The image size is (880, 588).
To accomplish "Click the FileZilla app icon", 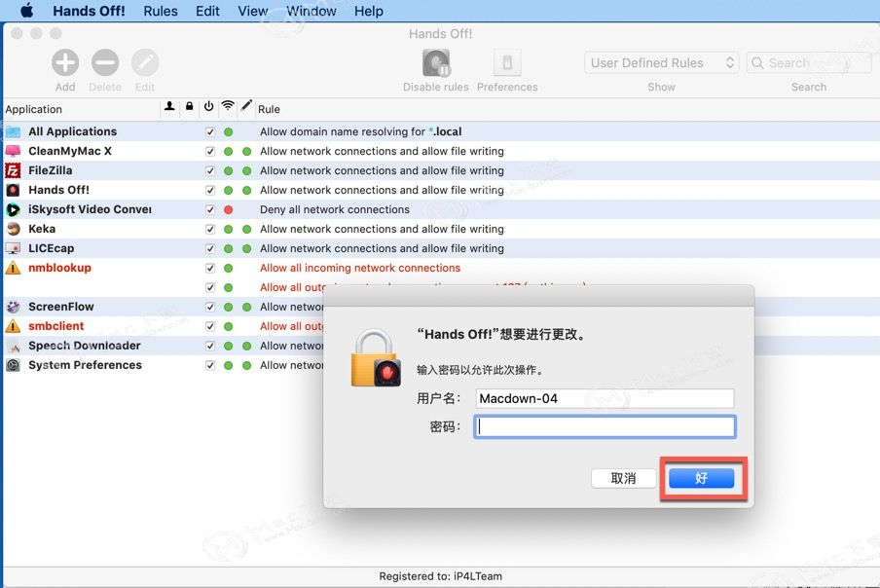I will pos(13,170).
